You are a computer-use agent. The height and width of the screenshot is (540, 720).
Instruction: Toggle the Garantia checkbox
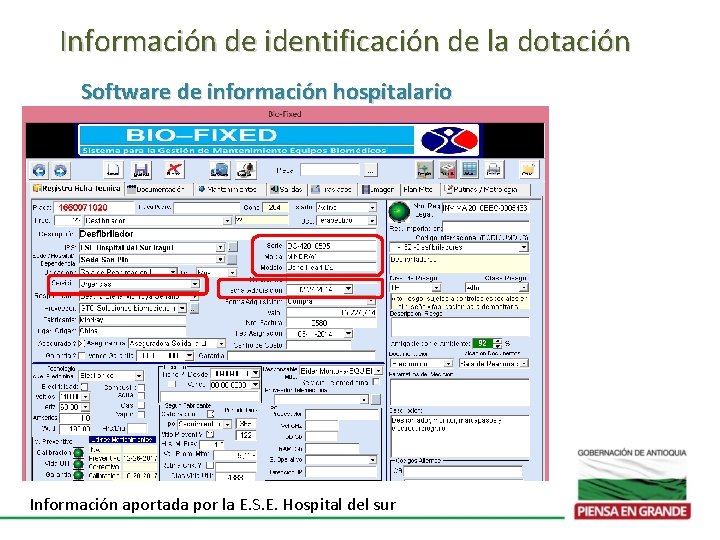tap(82, 355)
